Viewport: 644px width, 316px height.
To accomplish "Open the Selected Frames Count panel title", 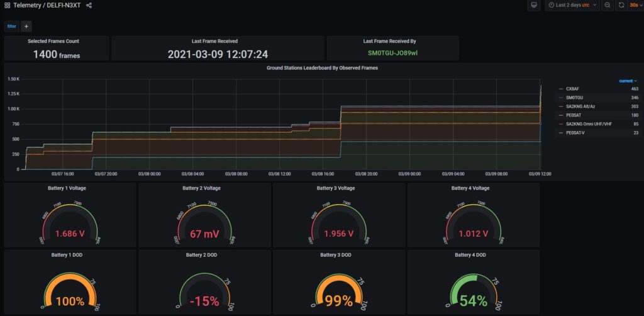I will (x=53, y=41).
